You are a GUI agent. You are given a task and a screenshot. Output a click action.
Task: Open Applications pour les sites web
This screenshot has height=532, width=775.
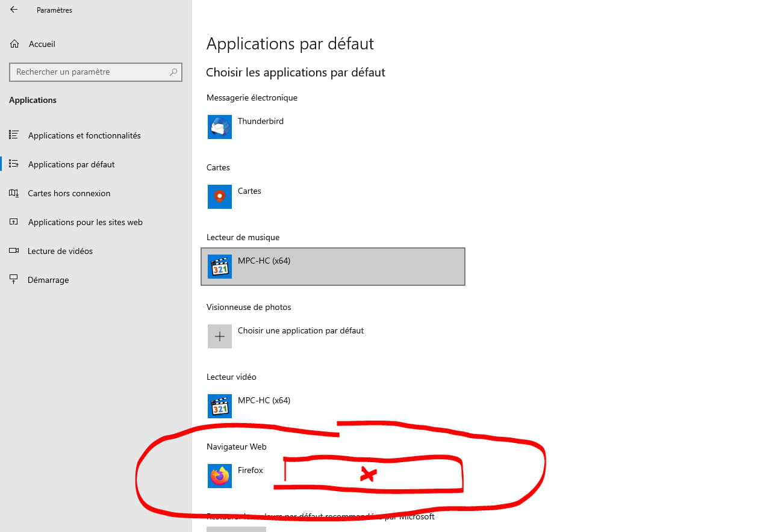(x=85, y=222)
